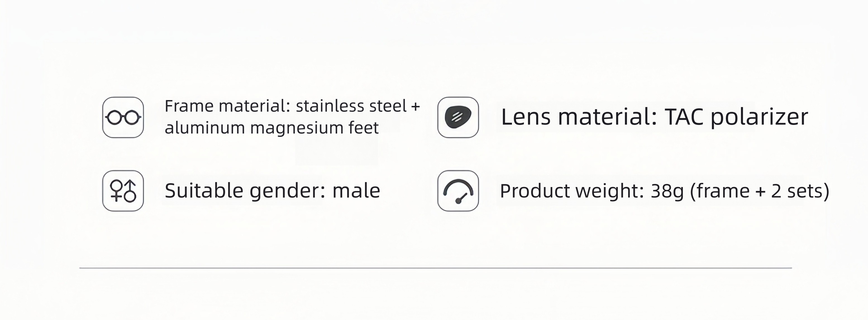Click the female symbol inside gender icon
The height and width of the screenshot is (320, 868).
tap(116, 190)
